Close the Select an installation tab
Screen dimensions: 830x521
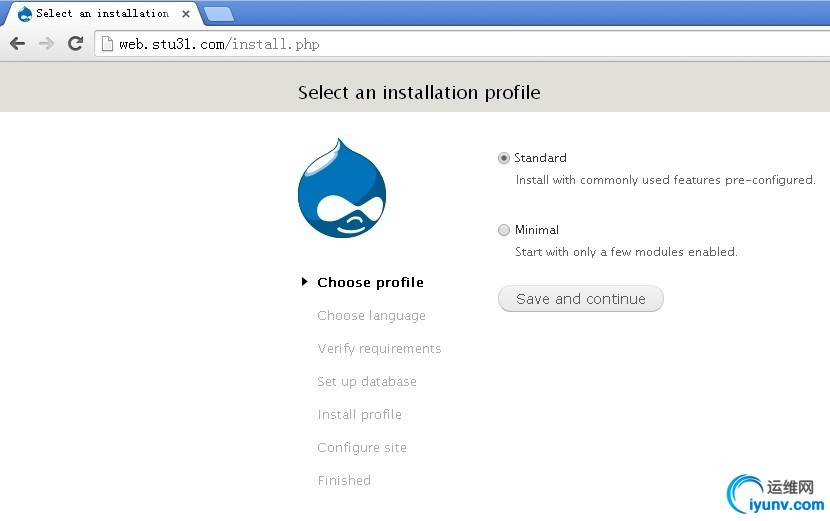(186, 14)
